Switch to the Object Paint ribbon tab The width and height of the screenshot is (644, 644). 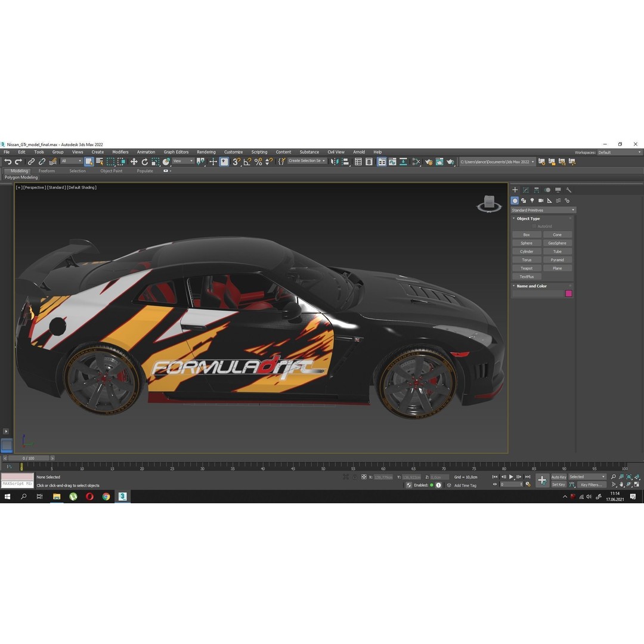[x=112, y=171]
